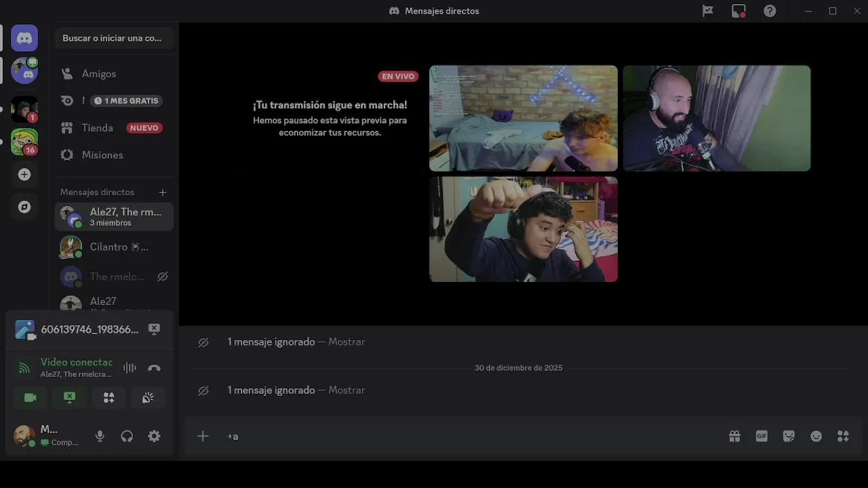Click the Add a Server plus icon
This screenshot has height=488, width=868.
pos(24,174)
